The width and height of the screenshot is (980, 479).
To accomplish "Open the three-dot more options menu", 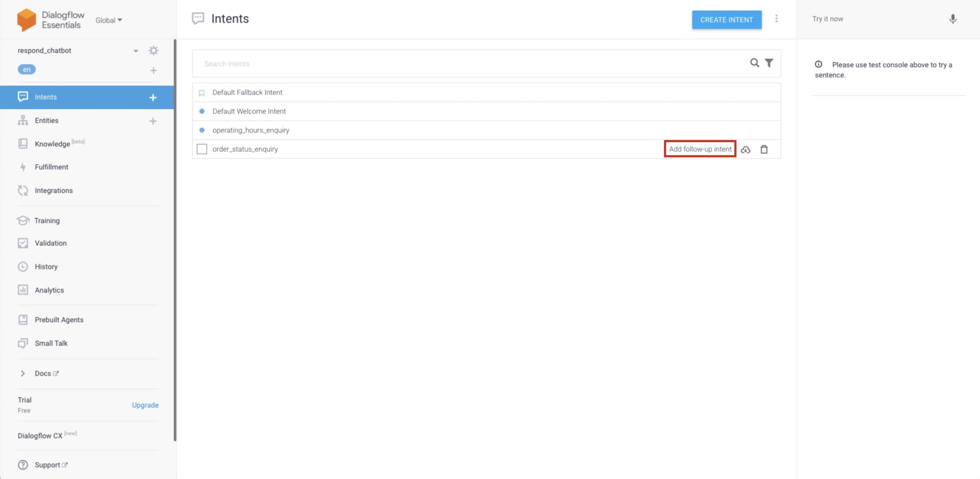I will point(776,19).
